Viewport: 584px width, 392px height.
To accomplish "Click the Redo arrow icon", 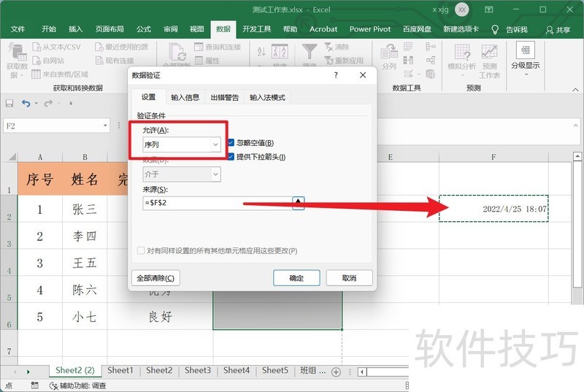I will 48,103.
